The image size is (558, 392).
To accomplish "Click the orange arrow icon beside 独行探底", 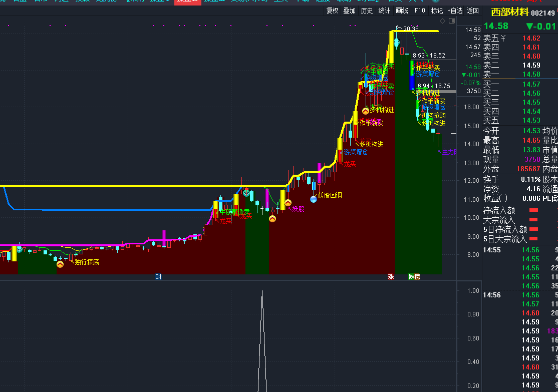I will [x=60, y=264].
